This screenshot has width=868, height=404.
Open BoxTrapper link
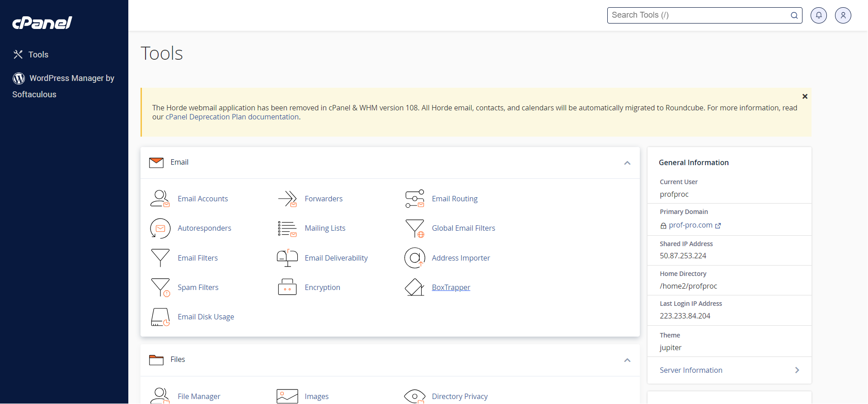tap(451, 288)
